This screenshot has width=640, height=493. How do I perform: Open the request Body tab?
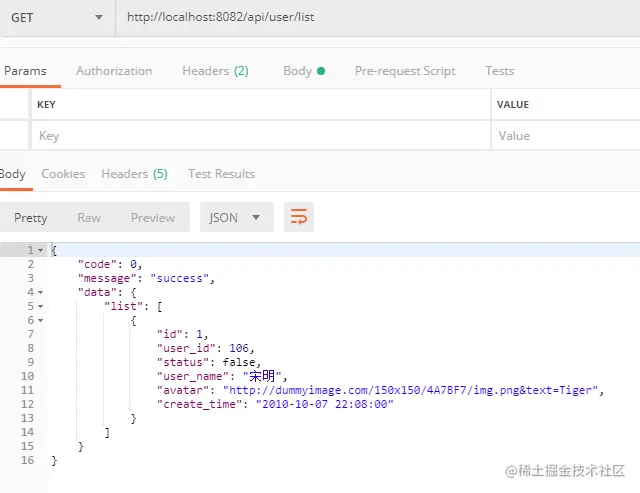pyautogui.click(x=304, y=71)
